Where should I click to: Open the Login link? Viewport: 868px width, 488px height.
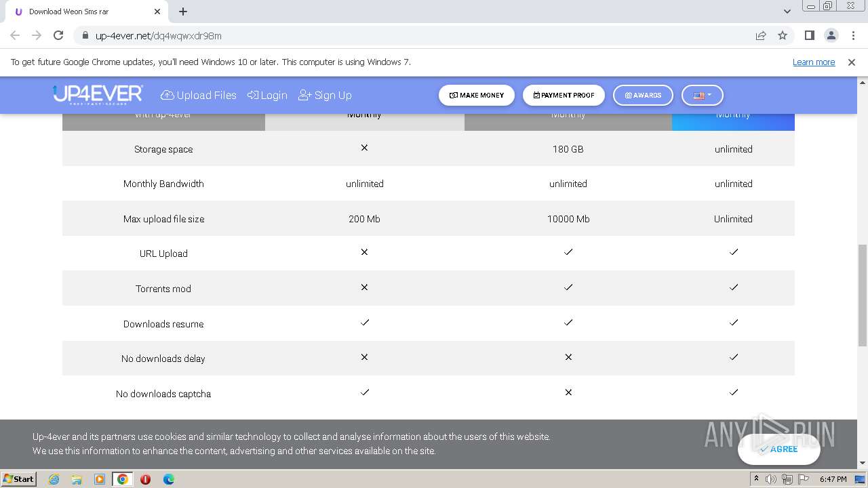267,96
